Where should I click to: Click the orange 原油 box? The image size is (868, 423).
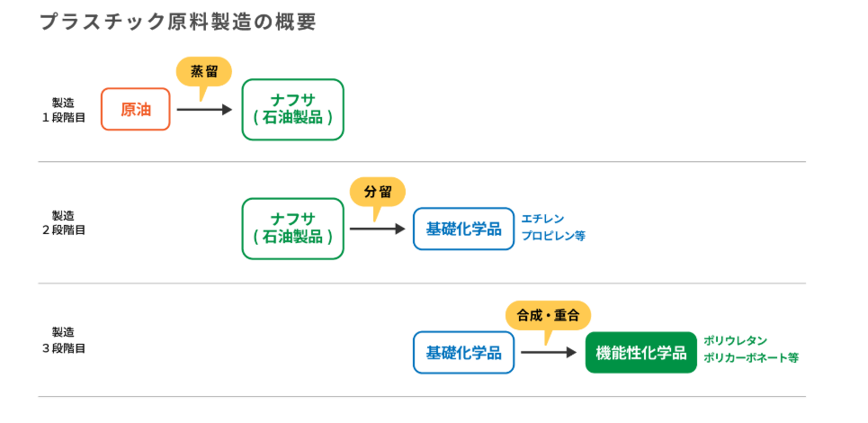(x=136, y=110)
